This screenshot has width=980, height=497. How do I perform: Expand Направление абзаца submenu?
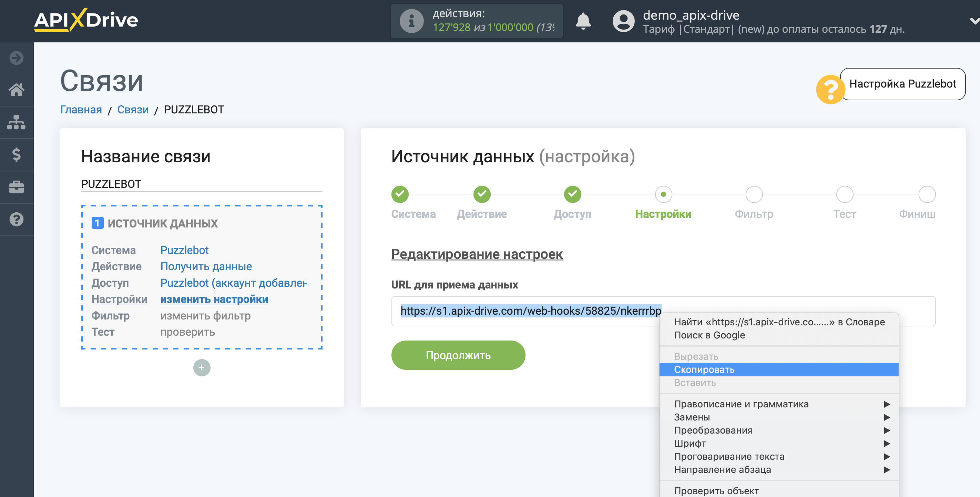tap(779, 470)
